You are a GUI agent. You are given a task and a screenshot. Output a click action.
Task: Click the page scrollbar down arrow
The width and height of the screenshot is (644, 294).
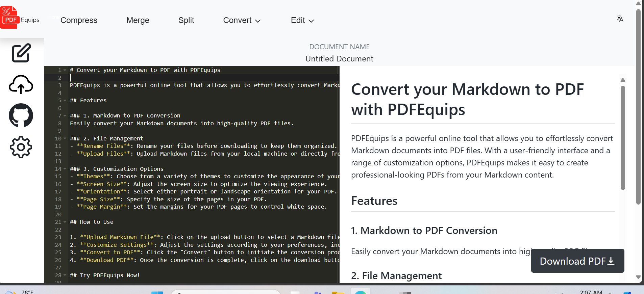click(x=638, y=277)
